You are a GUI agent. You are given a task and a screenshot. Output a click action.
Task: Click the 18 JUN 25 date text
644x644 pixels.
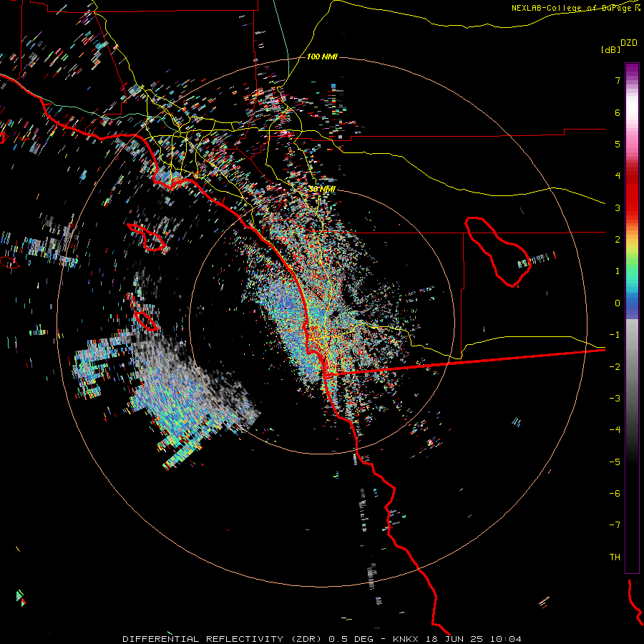[455, 639]
